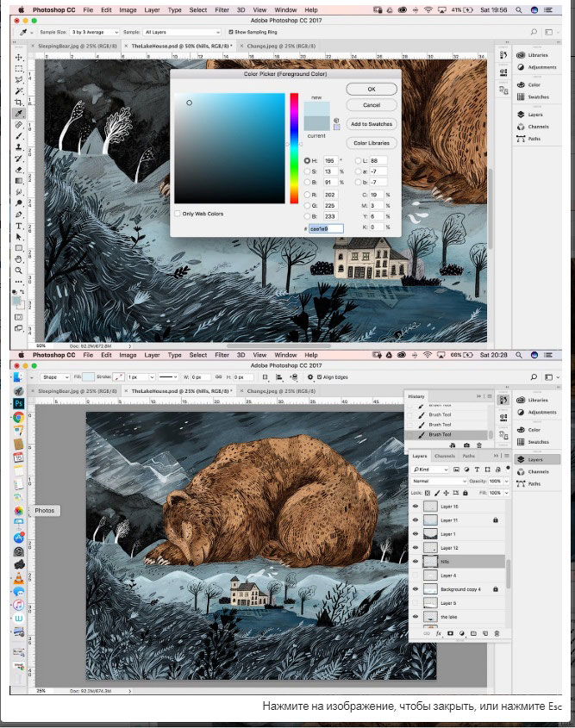Open the stroke line style dropdown
The height and width of the screenshot is (728, 575).
[168, 377]
